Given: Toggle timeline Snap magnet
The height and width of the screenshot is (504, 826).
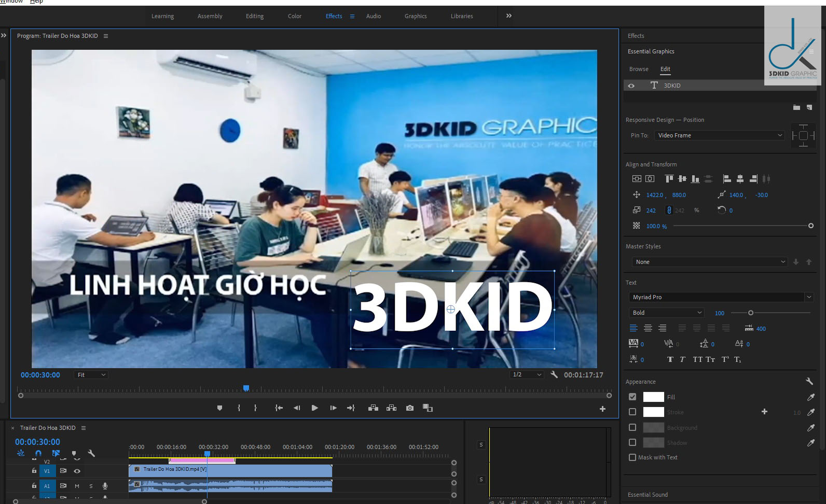Looking at the screenshot, I should pos(38,453).
